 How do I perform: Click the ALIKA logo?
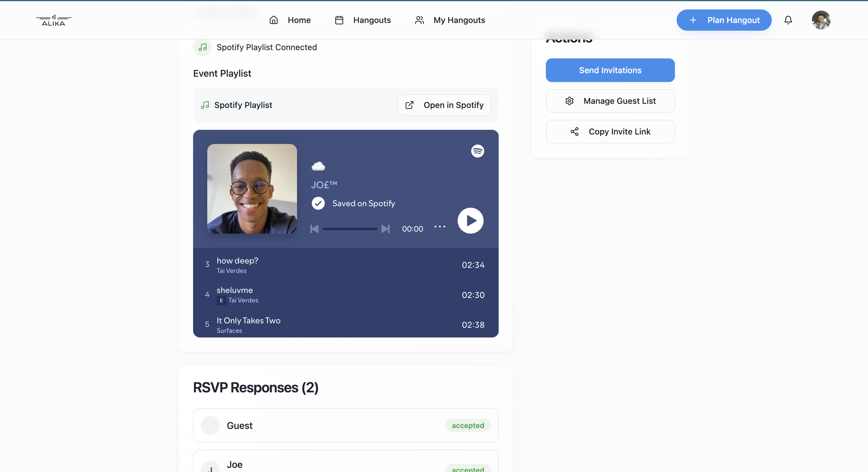[x=53, y=21]
